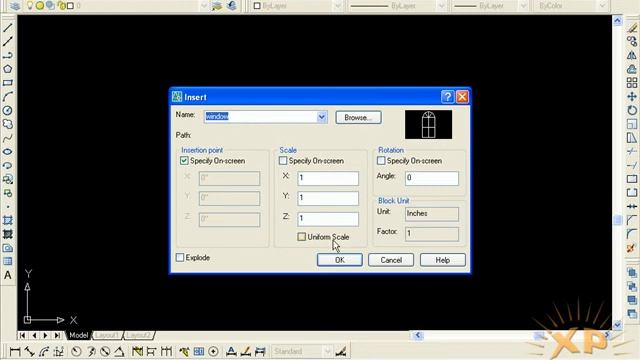
Task: Select the Ellipse draw tool
Action: tap(8, 152)
